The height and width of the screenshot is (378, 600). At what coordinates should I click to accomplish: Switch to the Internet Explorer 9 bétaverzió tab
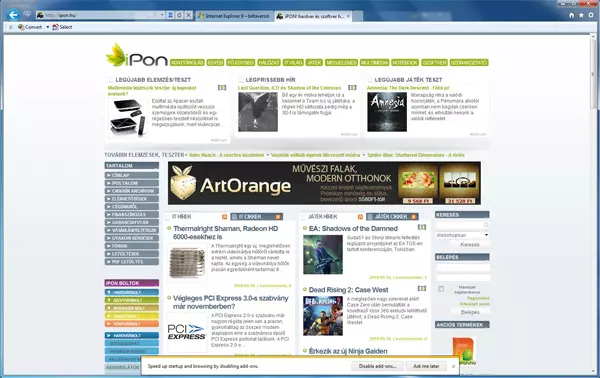[234, 16]
